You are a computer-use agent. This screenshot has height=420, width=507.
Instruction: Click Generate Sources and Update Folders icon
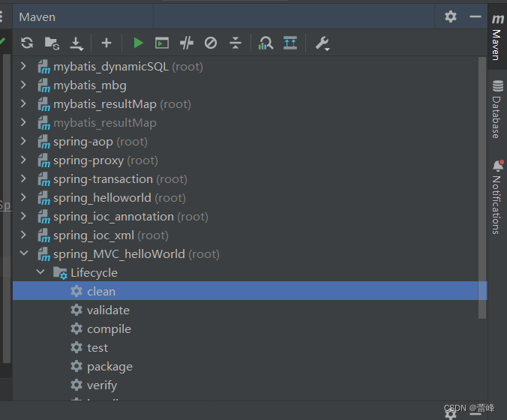coord(52,43)
